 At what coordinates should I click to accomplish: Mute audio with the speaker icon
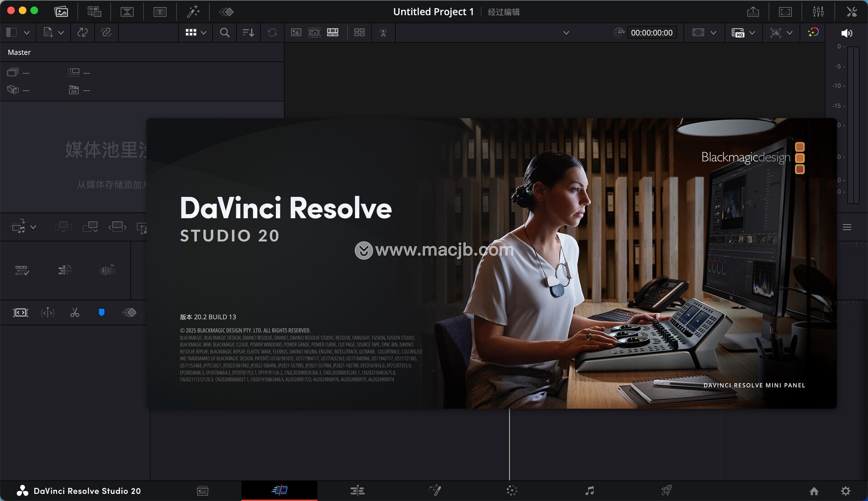click(847, 33)
